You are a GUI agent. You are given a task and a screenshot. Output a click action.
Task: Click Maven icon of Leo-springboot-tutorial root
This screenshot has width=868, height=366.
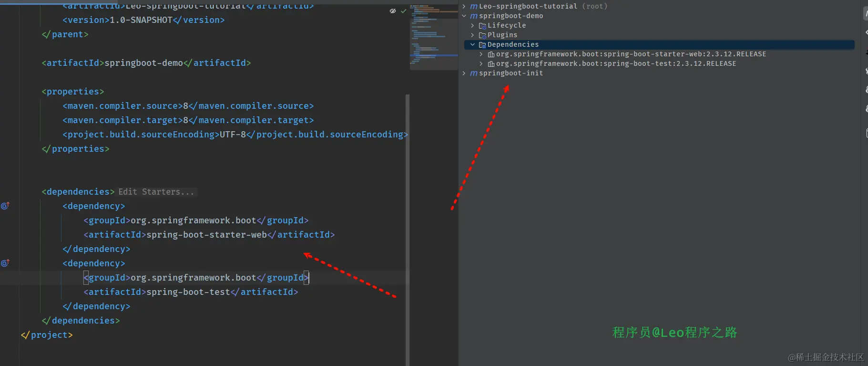pos(474,6)
